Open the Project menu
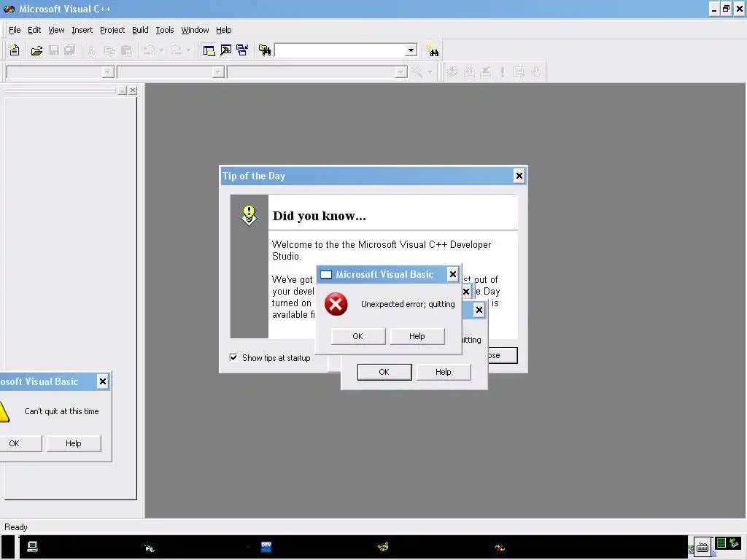 pyautogui.click(x=112, y=30)
